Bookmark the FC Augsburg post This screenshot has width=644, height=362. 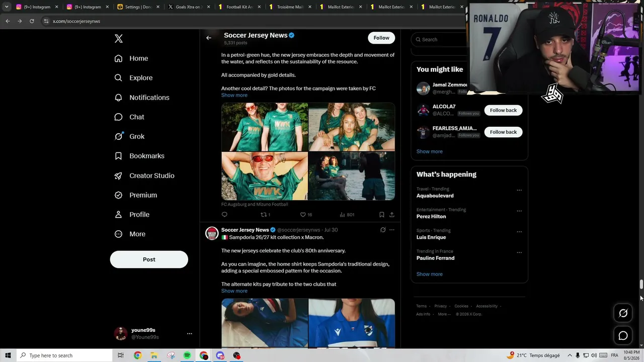tap(382, 215)
